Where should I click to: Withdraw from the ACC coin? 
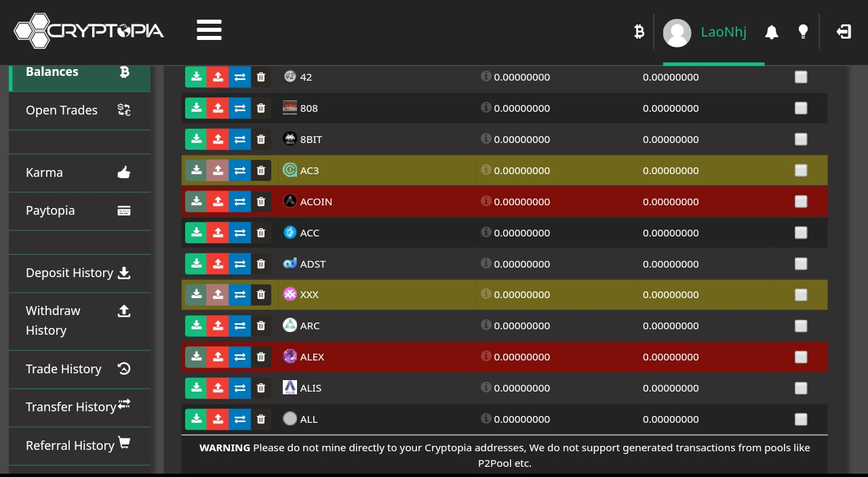218,233
